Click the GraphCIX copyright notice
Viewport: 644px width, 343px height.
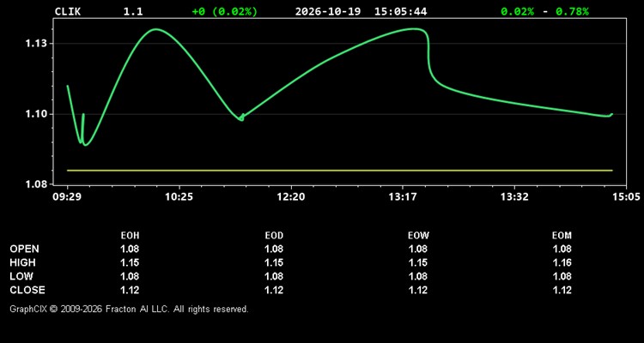[x=130, y=309]
